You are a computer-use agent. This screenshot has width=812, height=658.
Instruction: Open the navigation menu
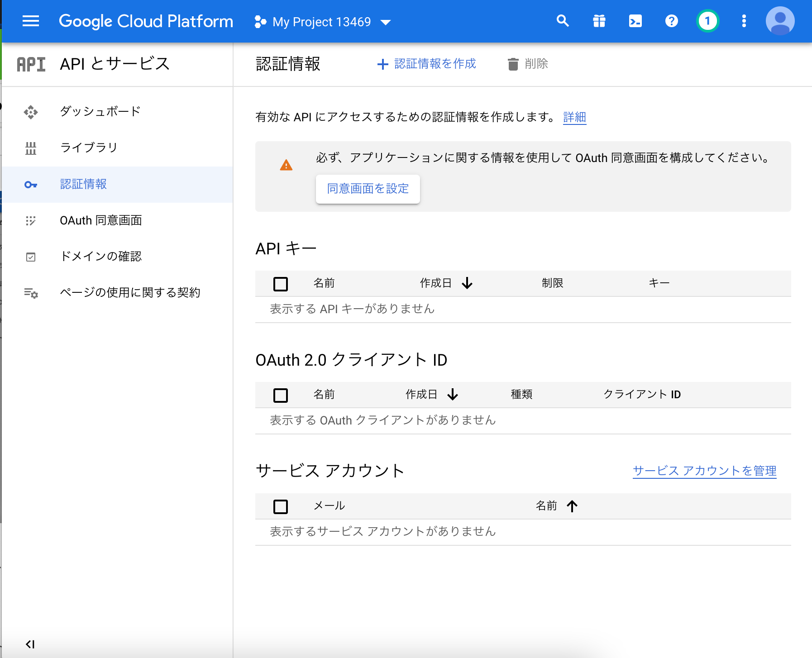pos(30,21)
